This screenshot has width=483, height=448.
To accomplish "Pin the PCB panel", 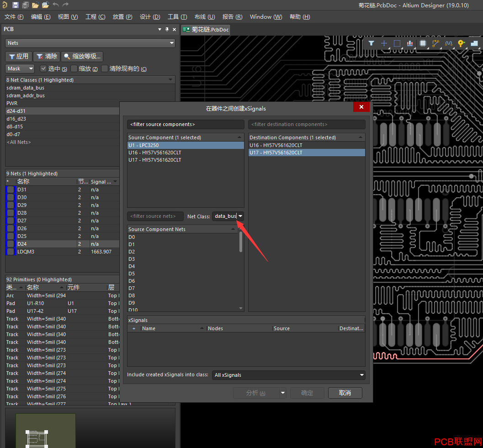I will point(167,29).
